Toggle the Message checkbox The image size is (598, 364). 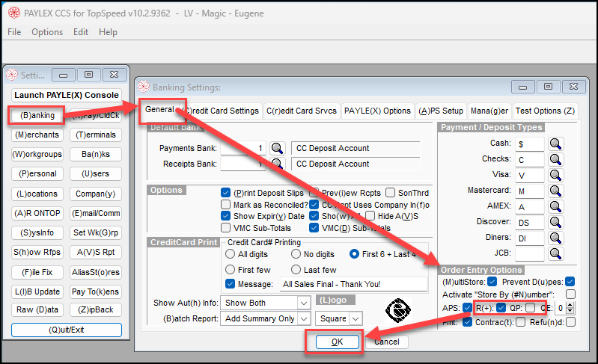click(x=230, y=284)
